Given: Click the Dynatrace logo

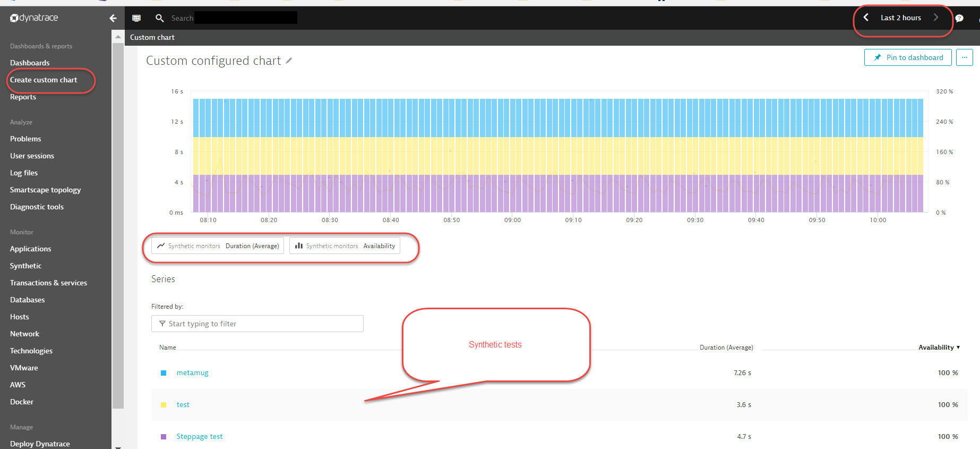Looking at the screenshot, I should point(34,18).
